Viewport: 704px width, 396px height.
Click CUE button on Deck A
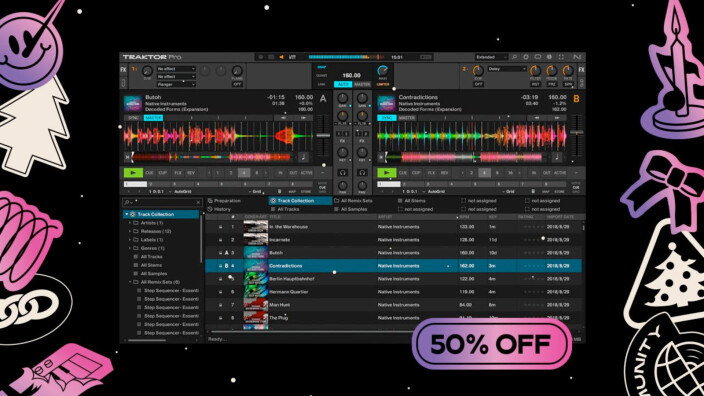point(150,173)
